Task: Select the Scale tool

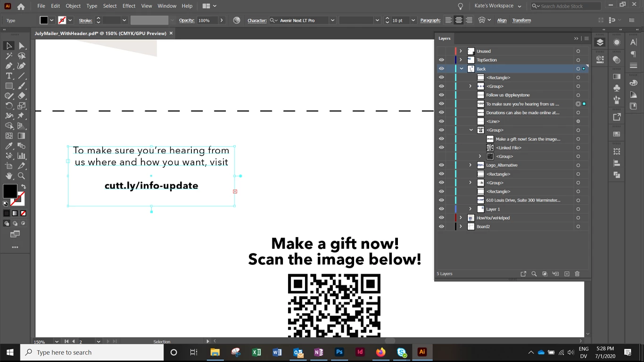Action: pyautogui.click(x=22, y=106)
